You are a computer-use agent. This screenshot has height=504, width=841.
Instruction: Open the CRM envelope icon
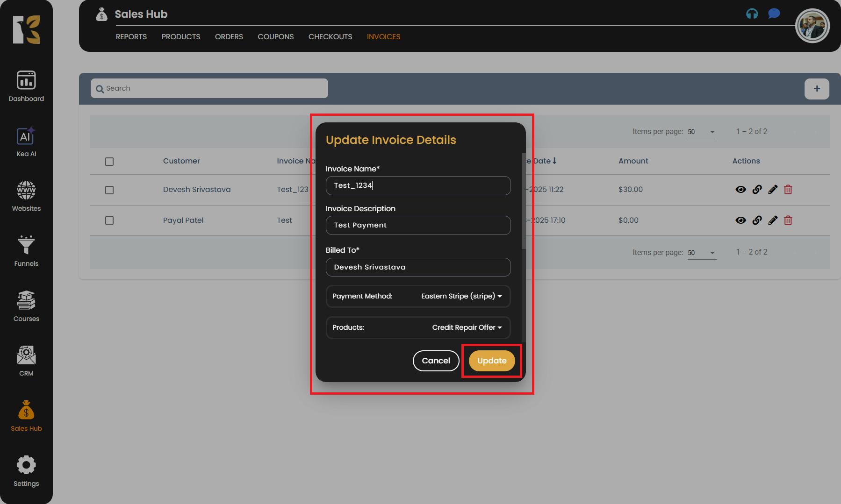(x=26, y=355)
